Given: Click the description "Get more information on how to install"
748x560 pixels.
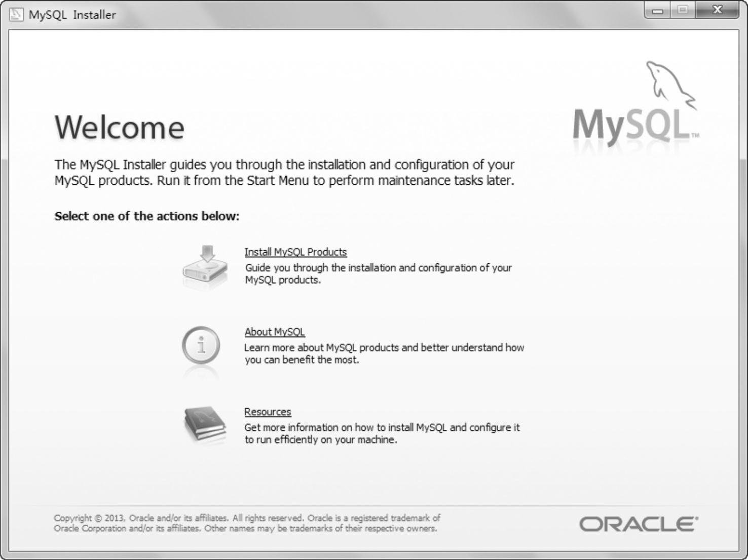Looking at the screenshot, I should click(x=382, y=433).
